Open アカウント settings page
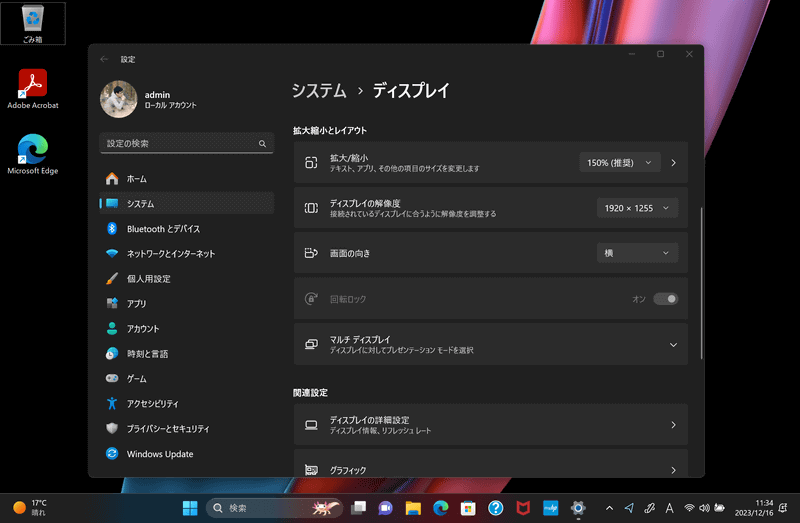 coord(187,329)
